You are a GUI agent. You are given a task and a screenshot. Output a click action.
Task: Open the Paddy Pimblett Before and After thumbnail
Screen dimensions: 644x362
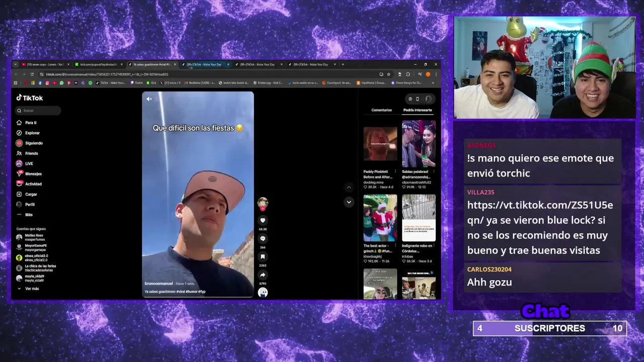click(x=380, y=144)
